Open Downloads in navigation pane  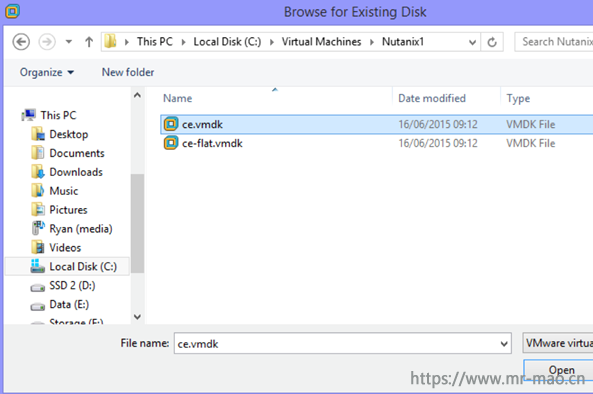[x=76, y=172]
